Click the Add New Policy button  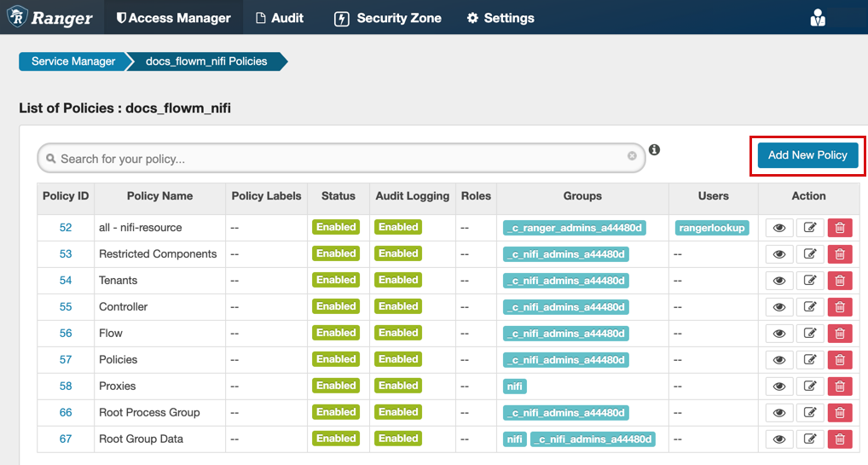tap(807, 155)
